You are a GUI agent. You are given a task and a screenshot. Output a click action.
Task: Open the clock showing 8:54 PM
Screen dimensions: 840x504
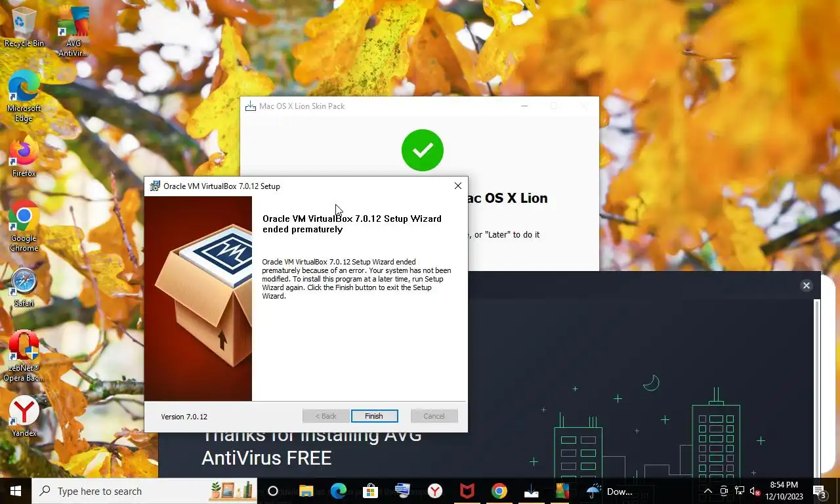click(x=784, y=491)
